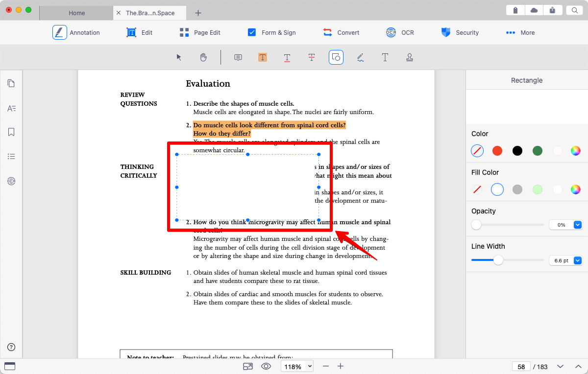The height and width of the screenshot is (374, 588).
Task: Go to next page using down chevron
Action: (561, 366)
